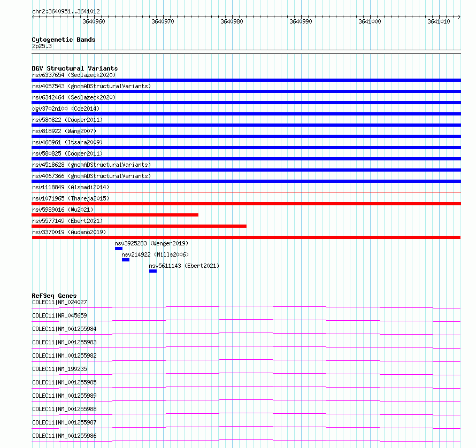The width and height of the screenshot is (476, 448).
Task: Click the 3640970 ruler position
Action: click(x=163, y=21)
